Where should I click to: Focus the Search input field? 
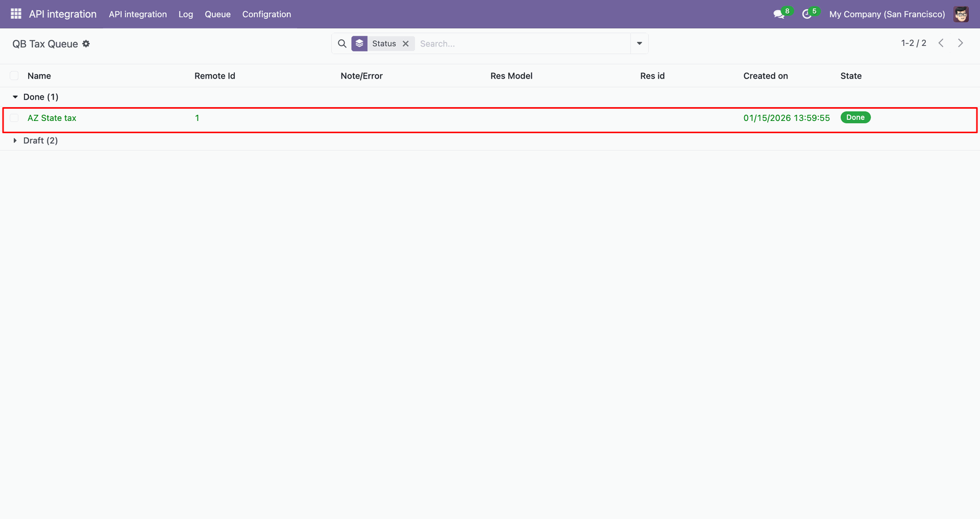tap(523, 43)
